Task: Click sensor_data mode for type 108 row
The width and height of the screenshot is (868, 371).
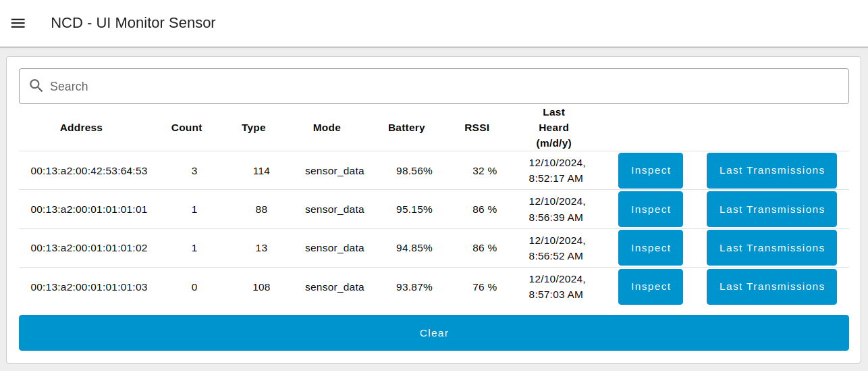Action: coord(335,287)
